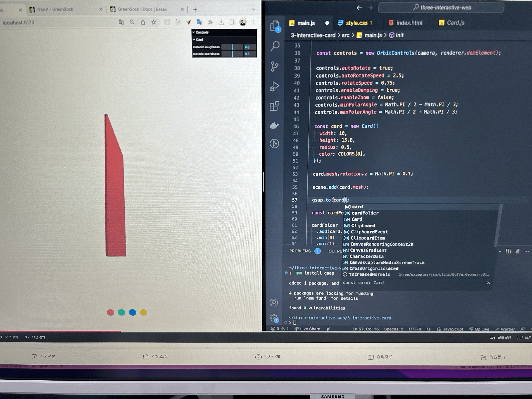Open the browser downloads icon

point(221,22)
